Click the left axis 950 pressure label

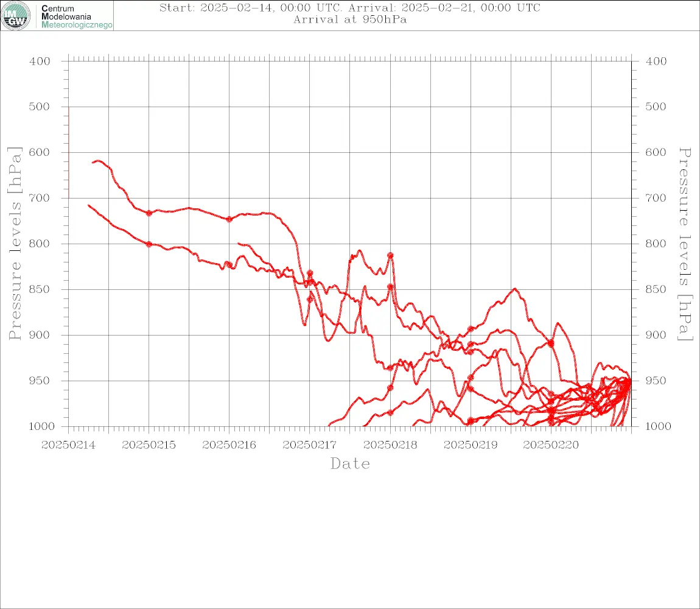(x=40, y=381)
